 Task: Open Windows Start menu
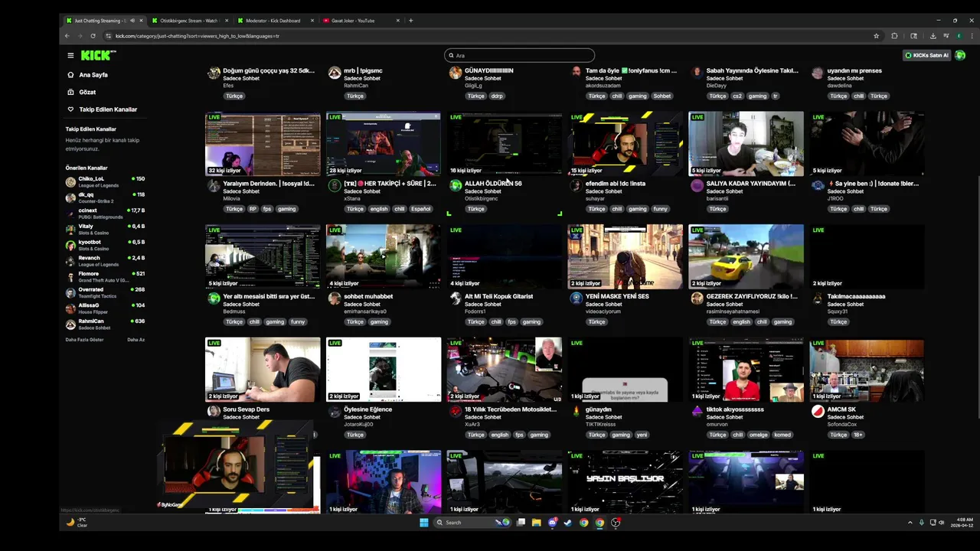pos(423,523)
